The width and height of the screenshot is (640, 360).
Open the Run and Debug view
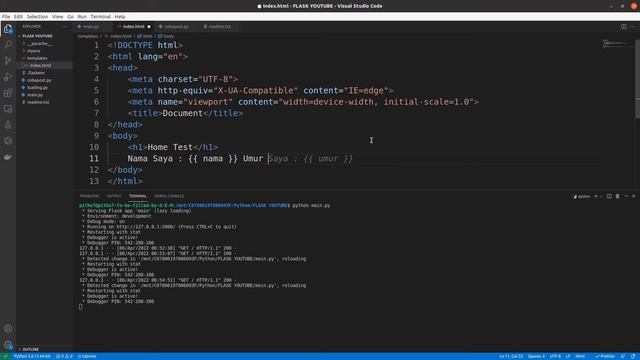click(8, 77)
